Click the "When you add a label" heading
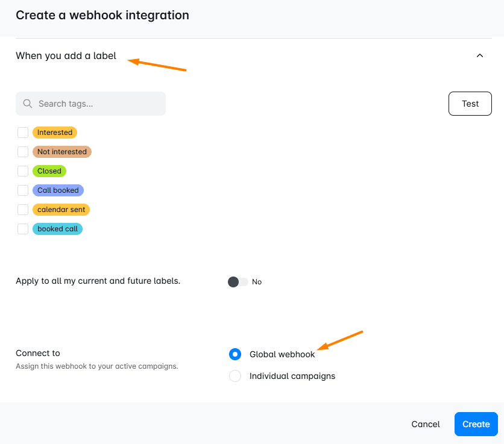 click(x=66, y=56)
